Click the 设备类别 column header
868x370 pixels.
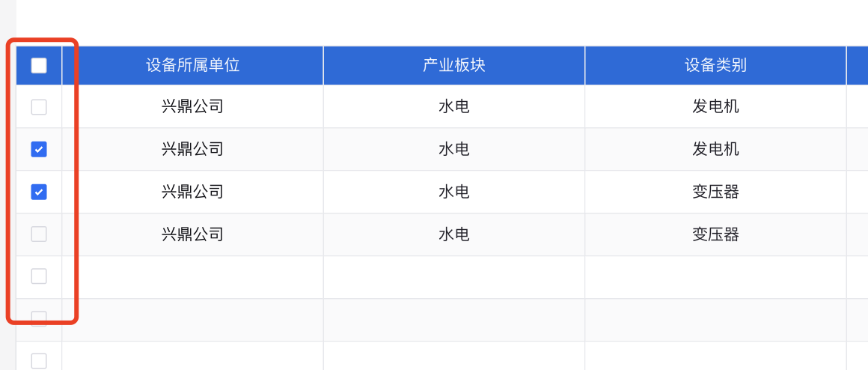pyautogui.click(x=715, y=65)
